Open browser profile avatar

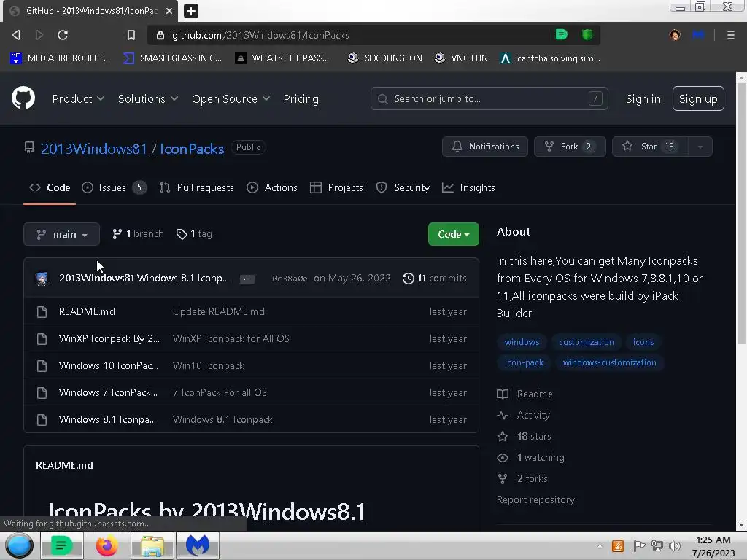[x=675, y=35]
